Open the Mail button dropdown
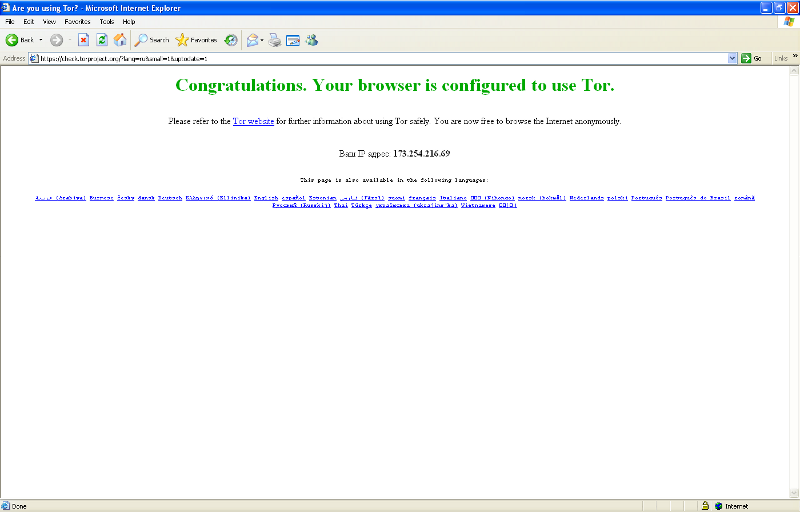 (x=261, y=40)
